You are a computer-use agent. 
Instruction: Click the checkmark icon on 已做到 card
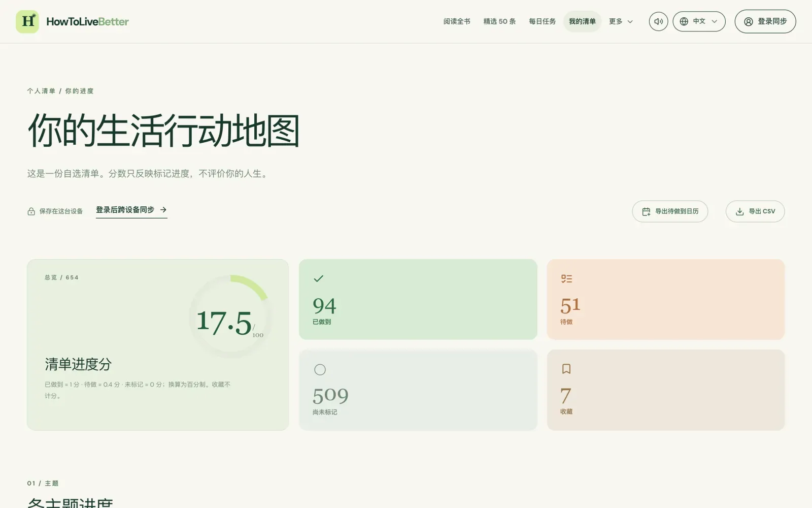click(319, 278)
